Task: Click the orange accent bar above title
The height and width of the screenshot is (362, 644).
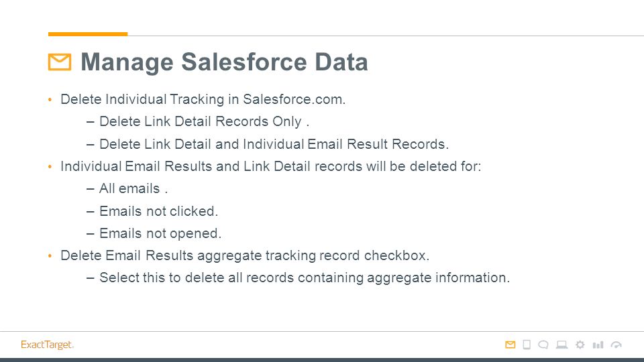Action: (x=88, y=34)
